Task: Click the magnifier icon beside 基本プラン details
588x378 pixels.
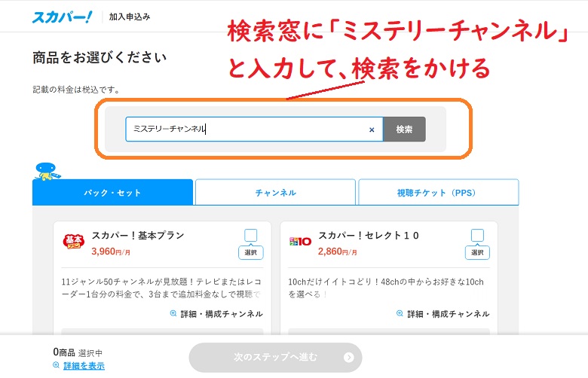Action: point(173,313)
